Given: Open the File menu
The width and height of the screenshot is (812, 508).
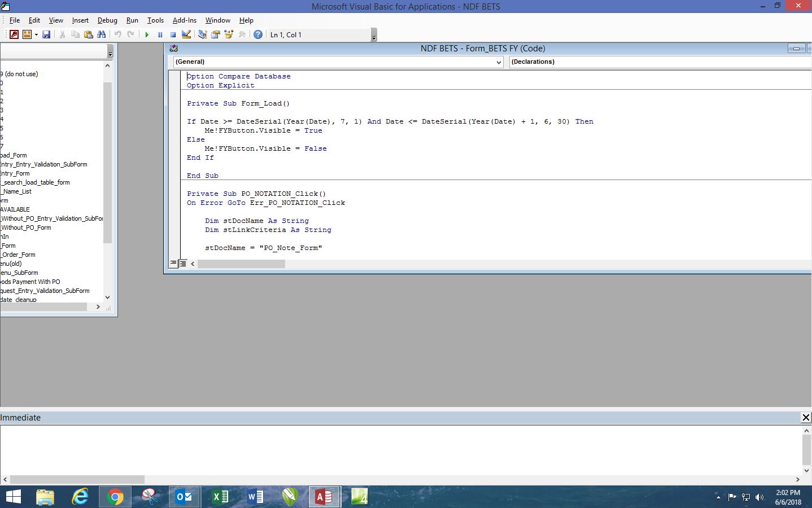Looking at the screenshot, I should 15,20.
